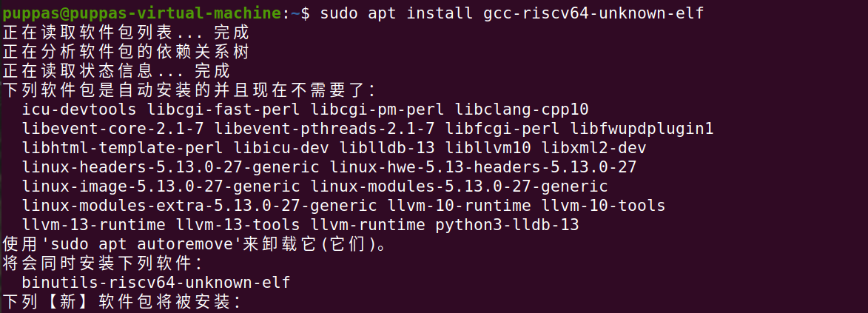Click the icu-devtools package name
The width and height of the screenshot is (868, 313).
[x=79, y=110]
